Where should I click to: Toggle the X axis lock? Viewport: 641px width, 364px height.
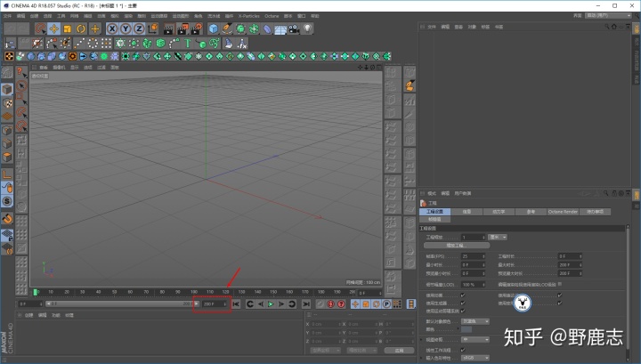coord(112,28)
